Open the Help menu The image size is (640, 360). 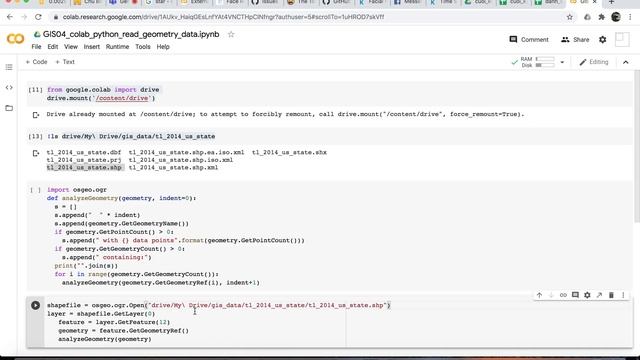click(163, 47)
